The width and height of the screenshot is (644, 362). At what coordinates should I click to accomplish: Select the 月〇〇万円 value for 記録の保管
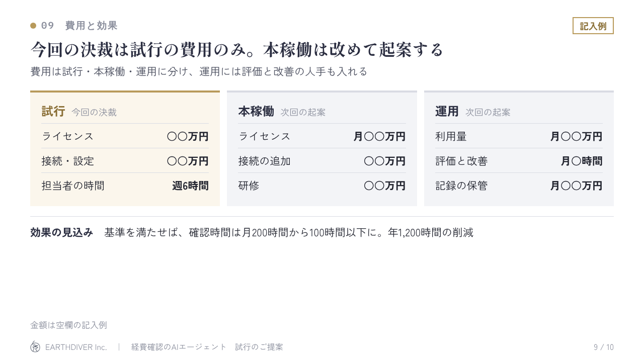pyautogui.click(x=576, y=186)
